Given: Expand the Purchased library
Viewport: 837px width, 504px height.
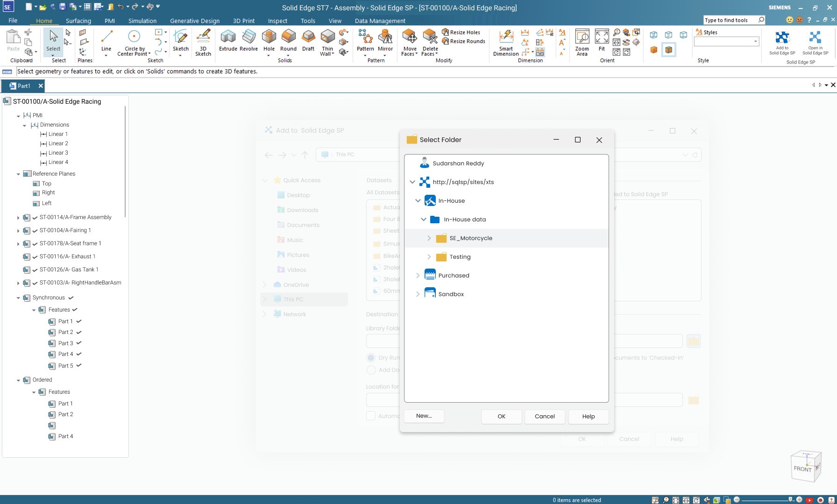Looking at the screenshot, I should (x=418, y=276).
